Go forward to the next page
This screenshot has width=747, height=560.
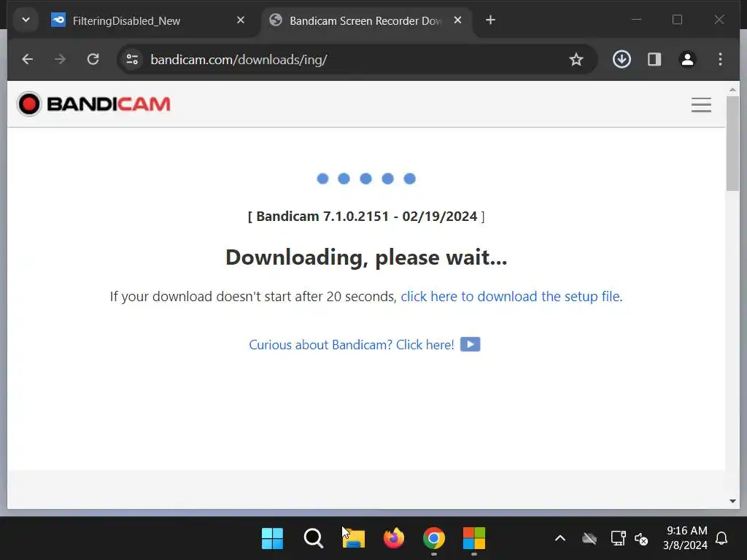point(60,59)
